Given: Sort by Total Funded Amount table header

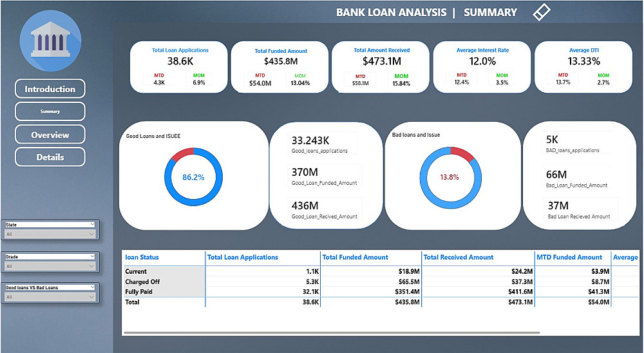Looking at the screenshot, I should coord(355,257).
